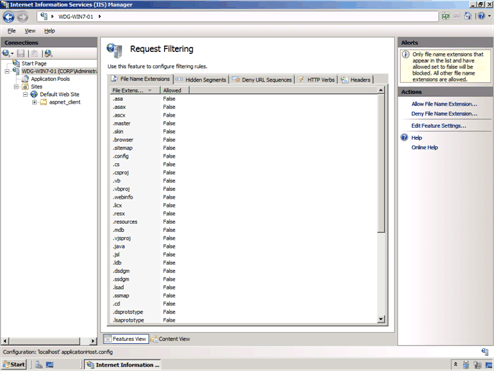Open the View menu

pyautogui.click(x=30, y=31)
